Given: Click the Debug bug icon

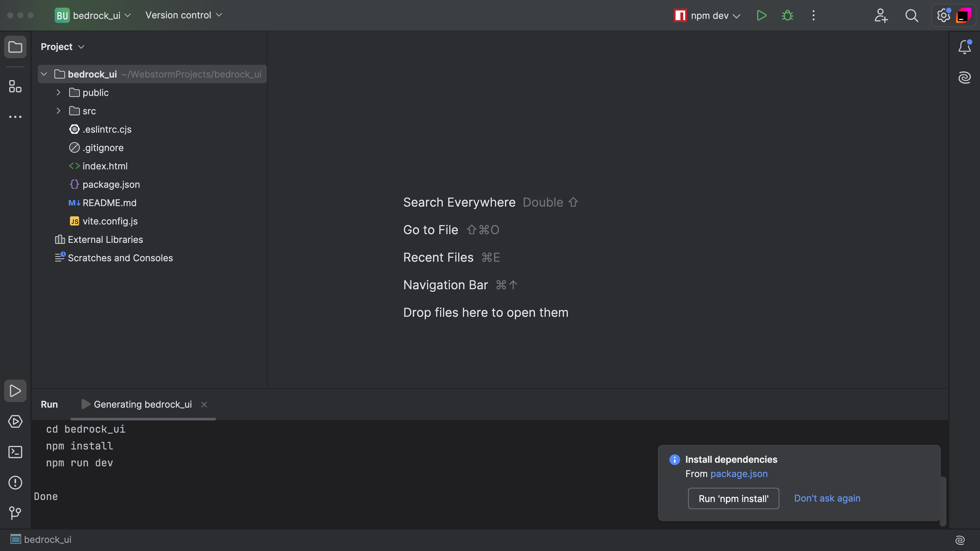Looking at the screenshot, I should point(787,16).
